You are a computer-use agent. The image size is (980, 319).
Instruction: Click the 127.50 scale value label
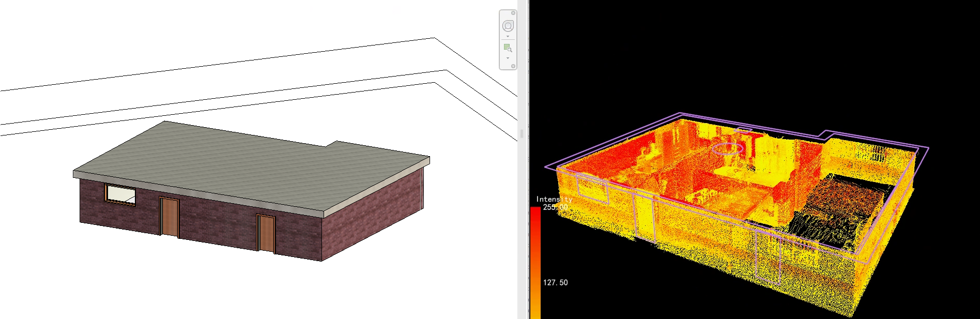[x=555, y=283]
